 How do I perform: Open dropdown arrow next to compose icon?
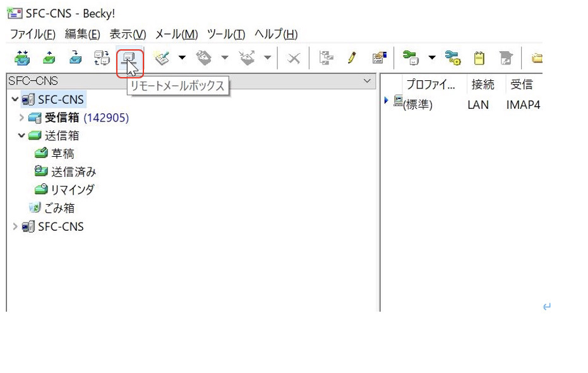click(182, 59)
